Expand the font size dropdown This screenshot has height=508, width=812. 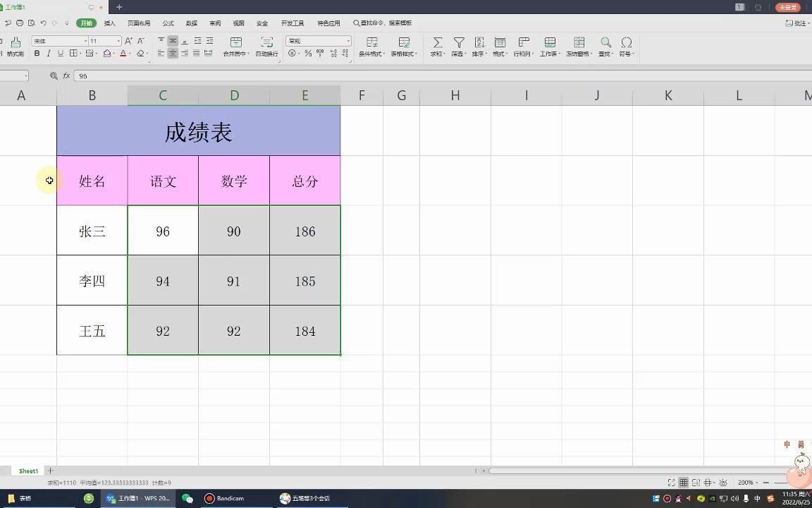[x=118, y=40]
